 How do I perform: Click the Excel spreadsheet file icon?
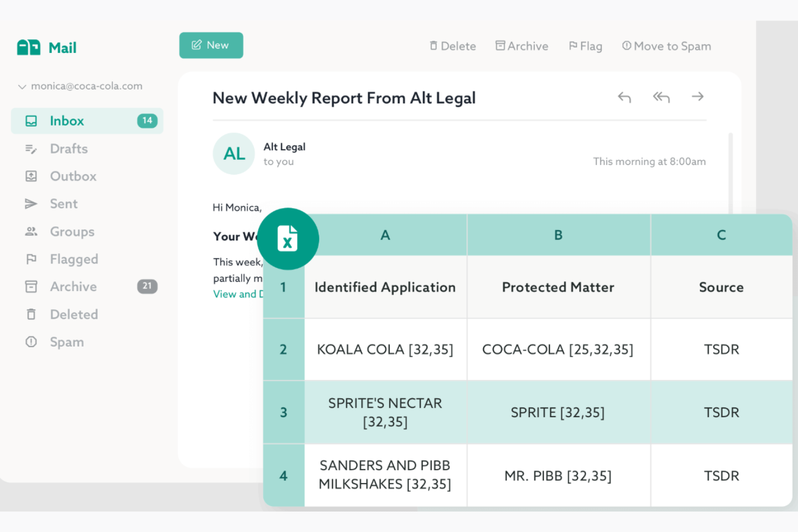pos(288,238)
